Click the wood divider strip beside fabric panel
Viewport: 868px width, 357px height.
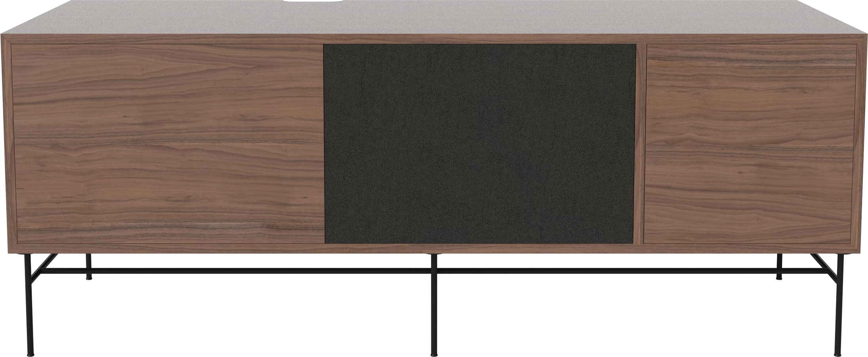[x=640, y=143]
